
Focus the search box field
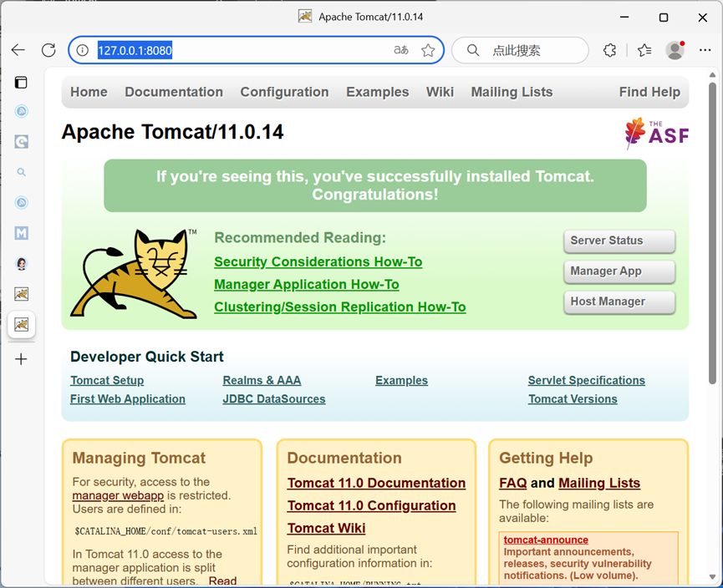520,50
